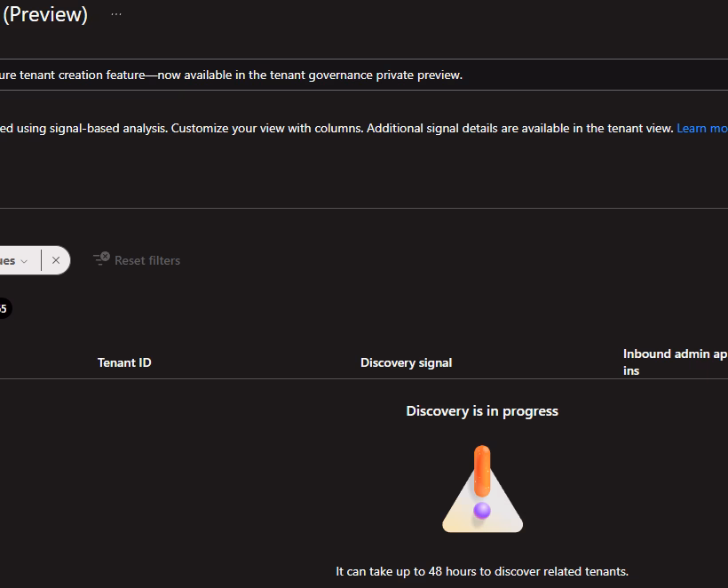Image resolution: width=728 pixels, height=588 pixels.
Task: Expand the filter pill dropdown chevron
Action: 24,261
